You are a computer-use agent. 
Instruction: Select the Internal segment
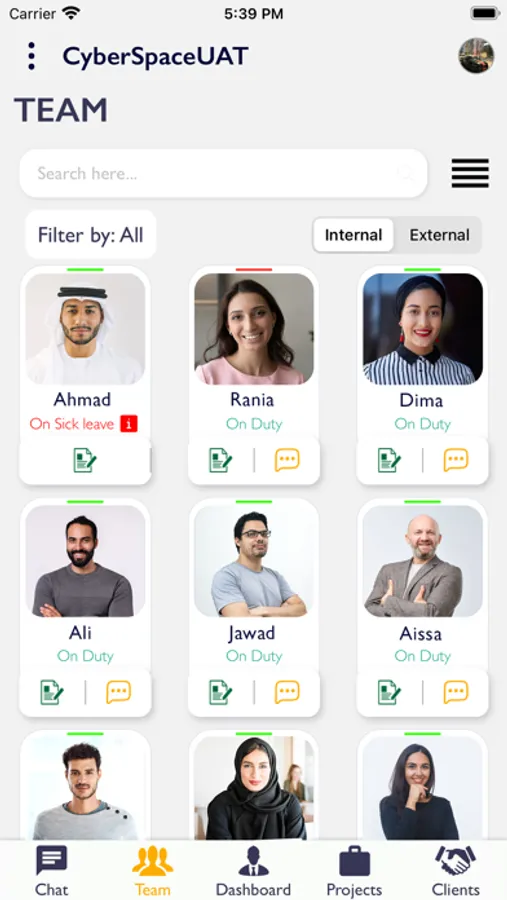point(353,235)
